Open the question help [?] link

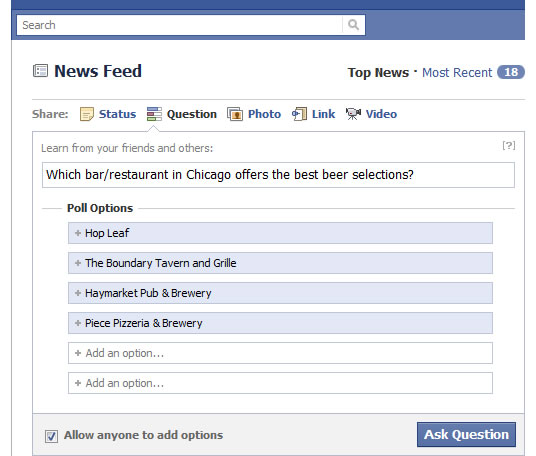click(509, 146)
